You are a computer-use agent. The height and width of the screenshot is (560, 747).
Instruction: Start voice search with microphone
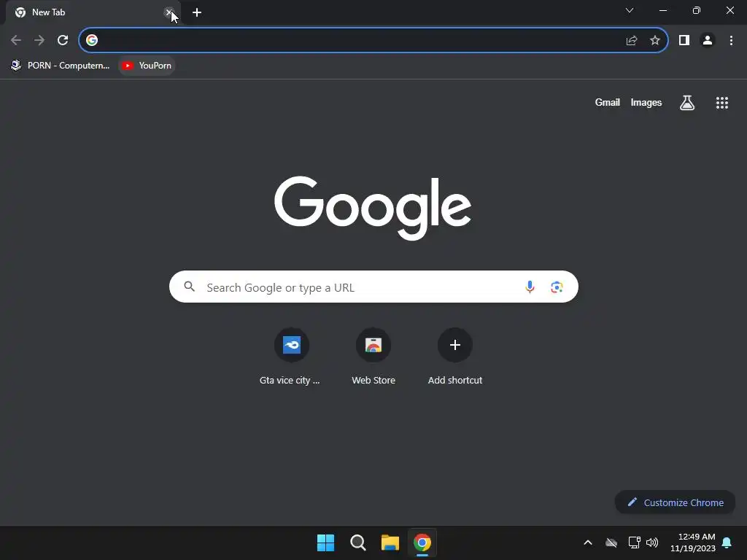click(530, 287)
